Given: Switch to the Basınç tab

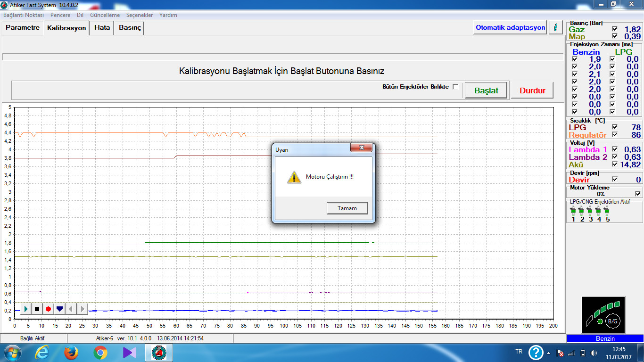Looking at the screenshot, I should (x=130, y=28).
